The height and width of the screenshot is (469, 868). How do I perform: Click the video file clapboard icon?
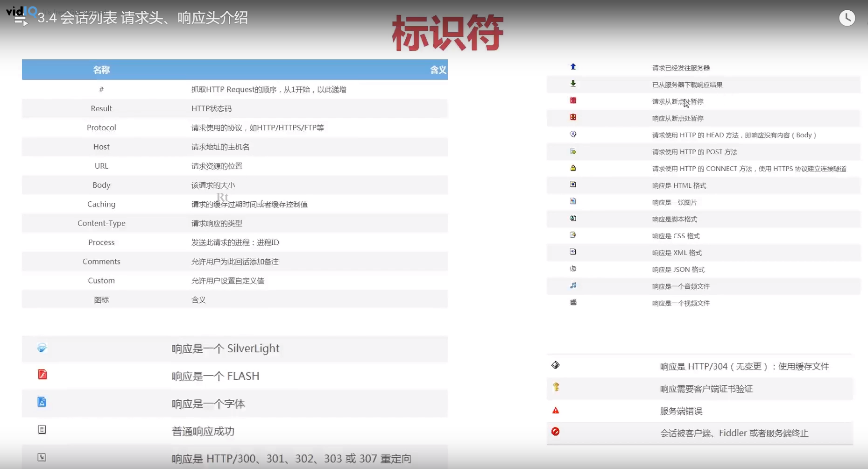tap(573, 302)
